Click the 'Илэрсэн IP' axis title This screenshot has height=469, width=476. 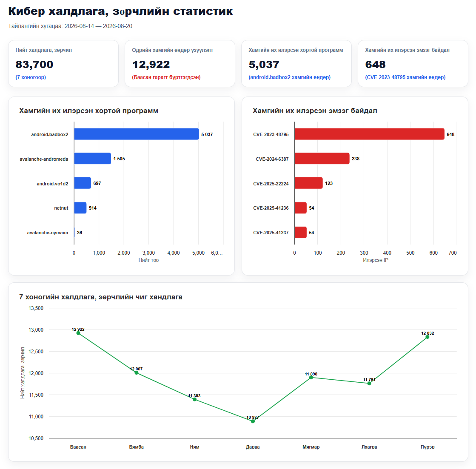[x=376, y=260]
